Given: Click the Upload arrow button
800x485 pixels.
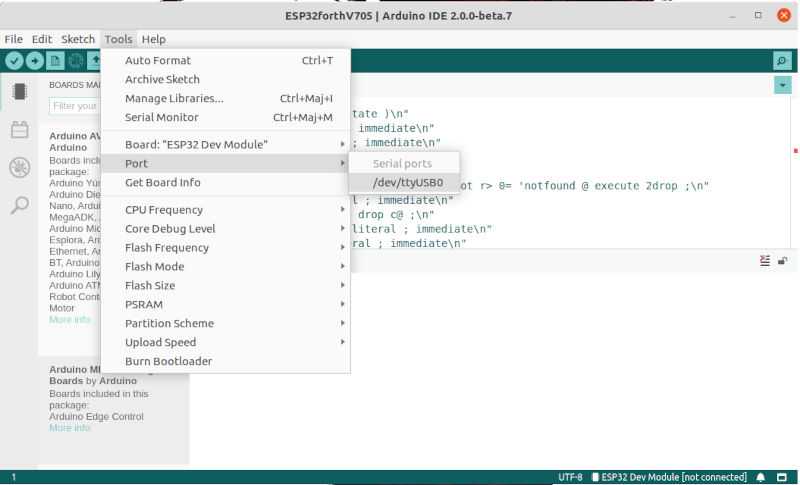Looking at the screenshot, I should point(35,60).
